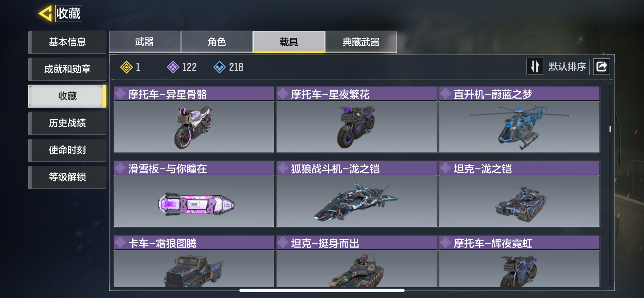Click the vehicle list scrollbar handle
The height and width of the screenshot is (298, 644).
click(610, 129)
